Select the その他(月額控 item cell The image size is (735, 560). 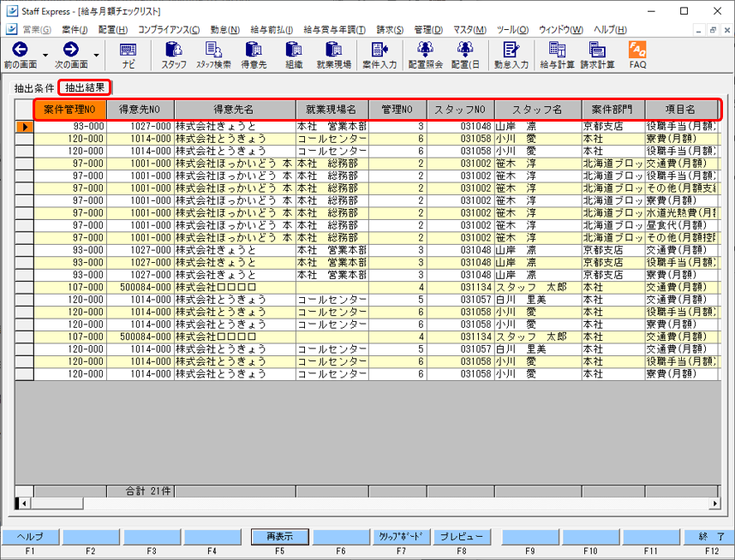click(681, 237)
